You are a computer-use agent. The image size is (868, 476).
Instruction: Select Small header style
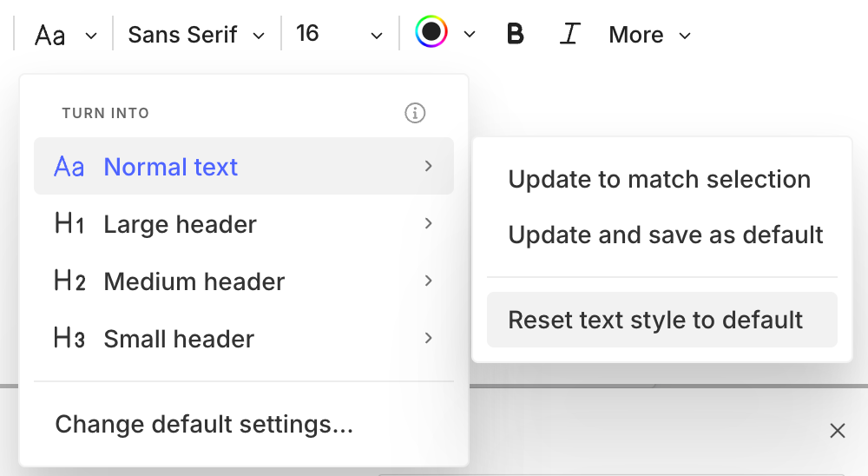point(244,338)
